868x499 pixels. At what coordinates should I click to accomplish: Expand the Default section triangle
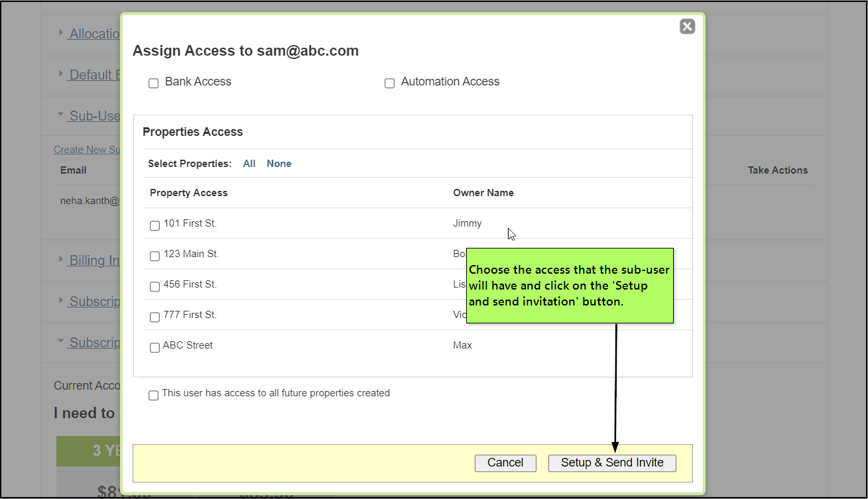pos(61,74)
